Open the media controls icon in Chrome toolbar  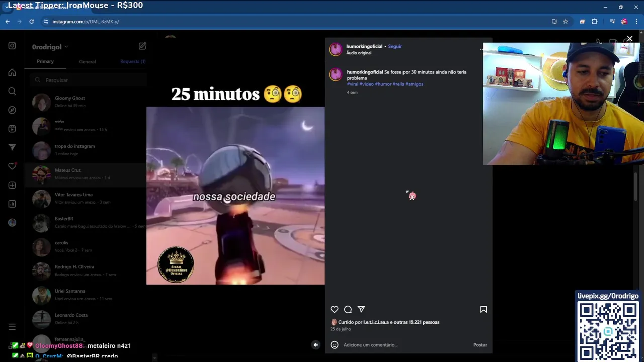click(612, 22)
